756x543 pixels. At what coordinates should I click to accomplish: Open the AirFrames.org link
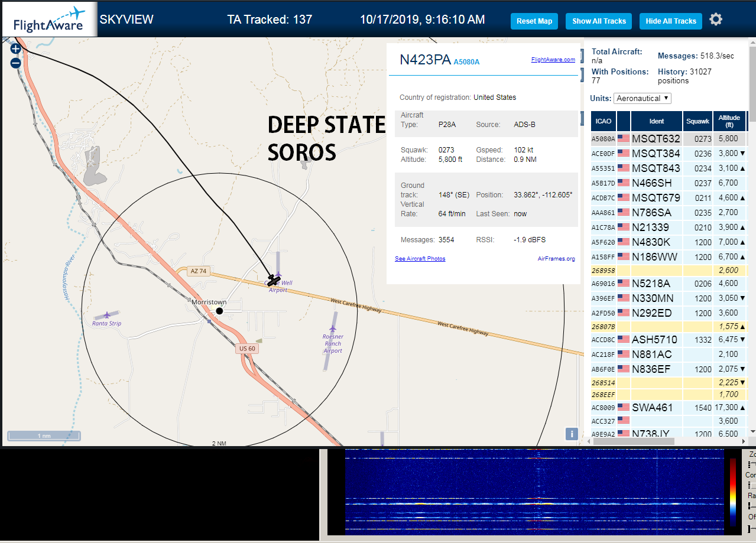[556, 259]
